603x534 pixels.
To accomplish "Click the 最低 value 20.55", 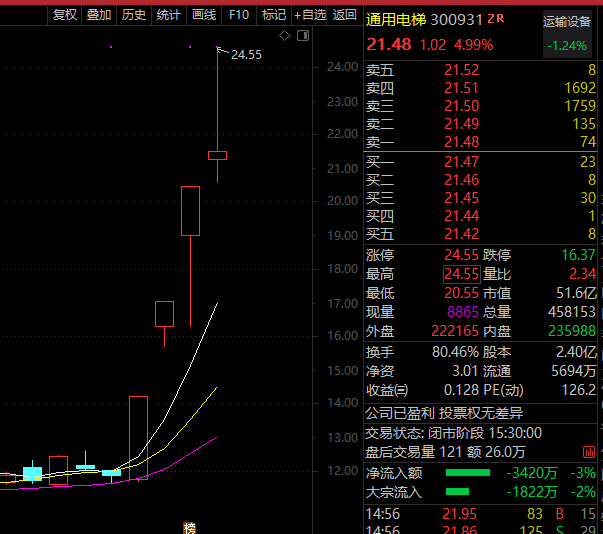I will click(x=461, y=293).
